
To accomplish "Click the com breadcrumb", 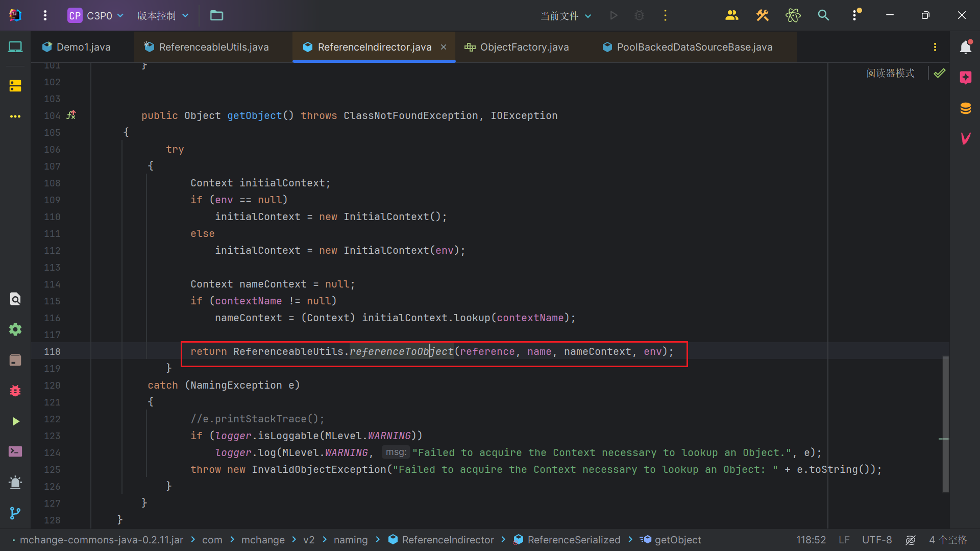I will [212, 540].
